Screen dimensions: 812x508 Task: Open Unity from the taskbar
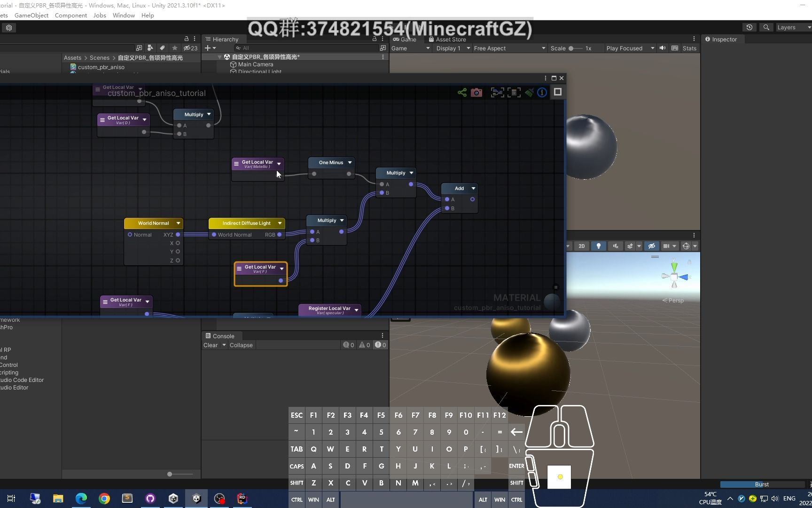coord(196,499)
